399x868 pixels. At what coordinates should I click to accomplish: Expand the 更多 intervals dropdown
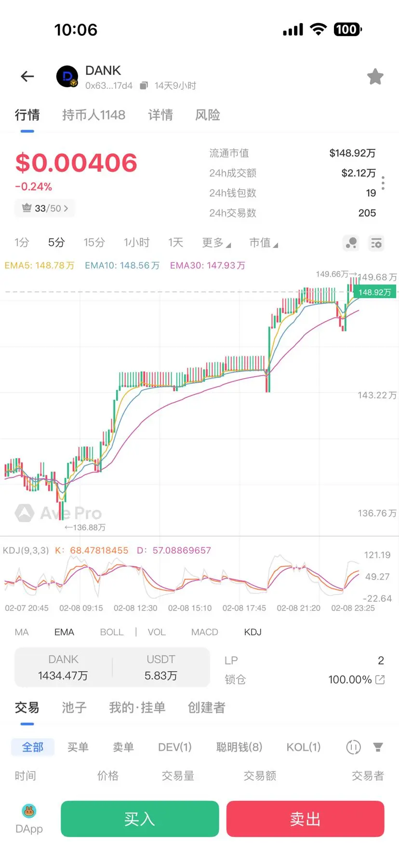[216, 243]
